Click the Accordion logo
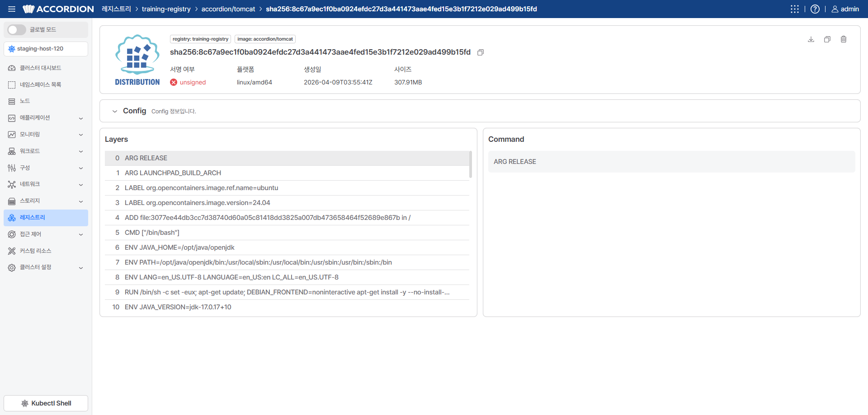Screen dimensions: 868x415 click(x=58, y=9)
